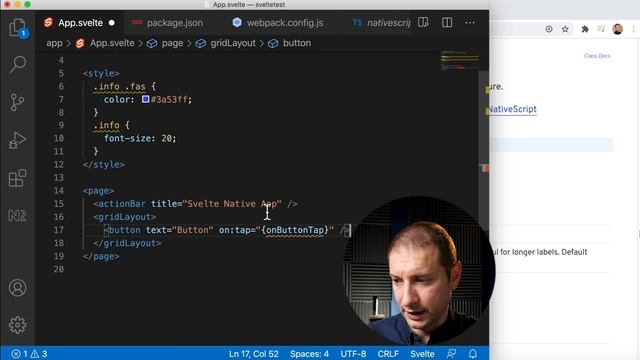Click the opening <style> tag on line 5

click(101, 73)
